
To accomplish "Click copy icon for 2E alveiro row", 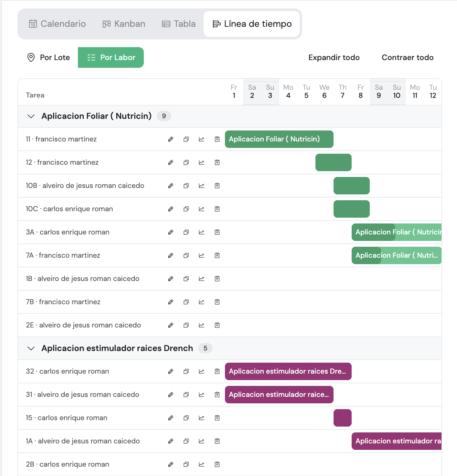I will 186,325.
